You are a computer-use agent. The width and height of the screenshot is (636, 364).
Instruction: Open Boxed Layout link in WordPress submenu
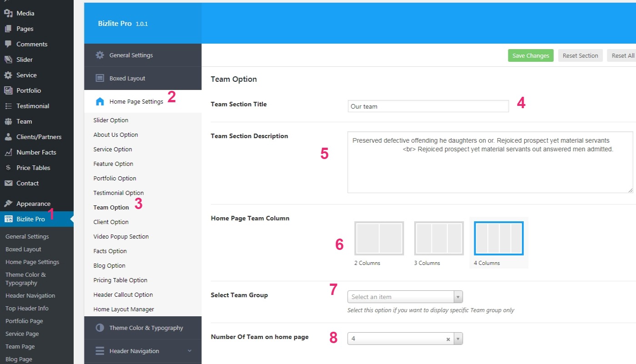click(x=23, y=249)
